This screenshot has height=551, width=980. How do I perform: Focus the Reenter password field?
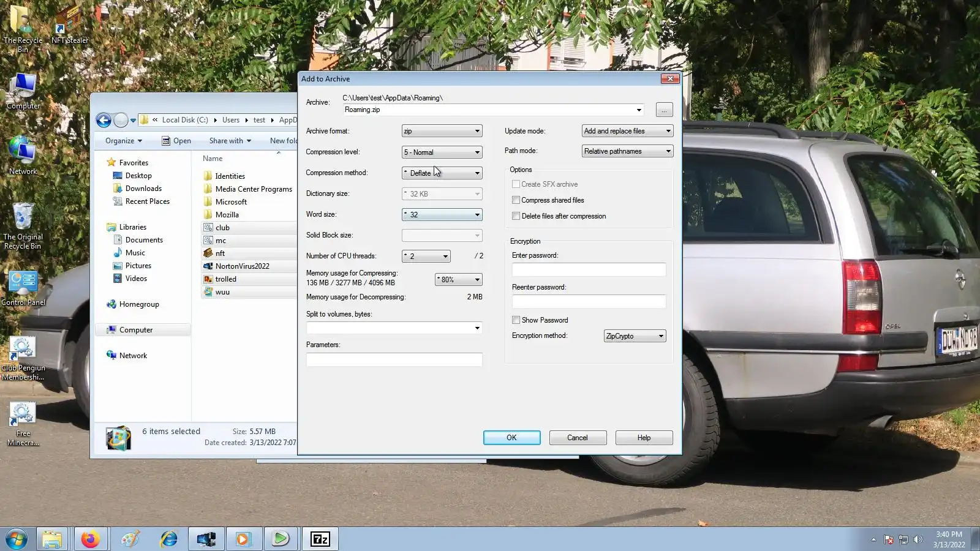pos(589,302)
